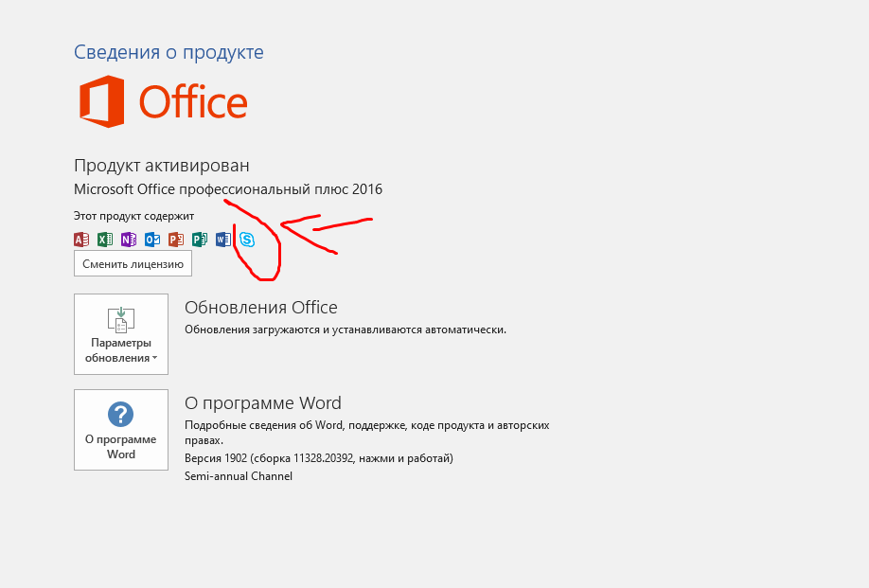
Task: Click the OneNote app icon
Action: (x=129, y=240)
